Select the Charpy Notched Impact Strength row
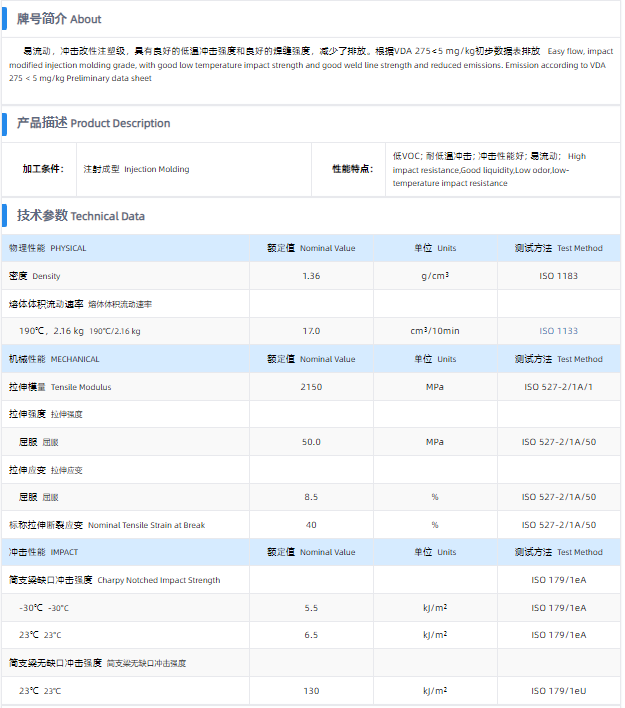The height and width of the screenshot is (708, 625). (115, 580)
